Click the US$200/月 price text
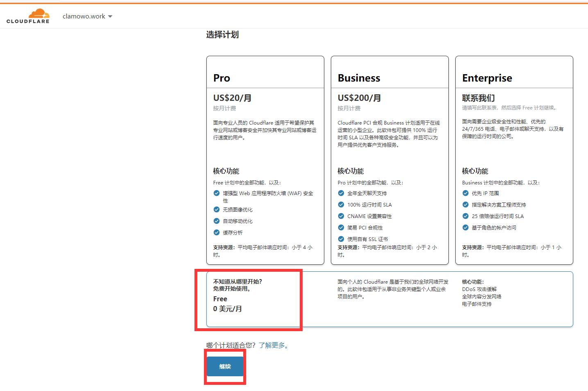The height and width of the screenshot is (391, 588). (x=359, y=98)
